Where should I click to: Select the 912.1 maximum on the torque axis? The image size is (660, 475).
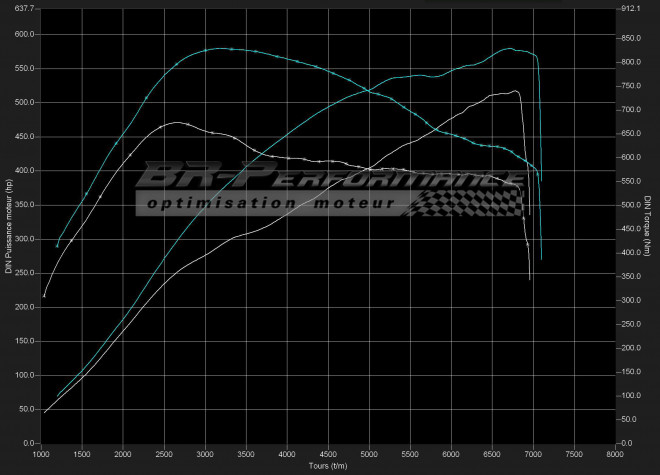click(x=630, y=8)
